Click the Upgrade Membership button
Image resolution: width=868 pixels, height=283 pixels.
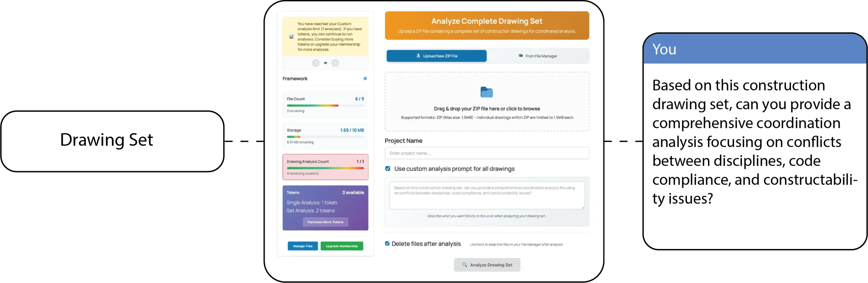pos(341,246)
